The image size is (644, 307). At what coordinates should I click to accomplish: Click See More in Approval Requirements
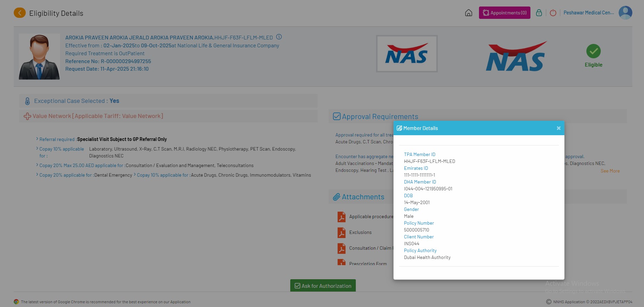610,171
